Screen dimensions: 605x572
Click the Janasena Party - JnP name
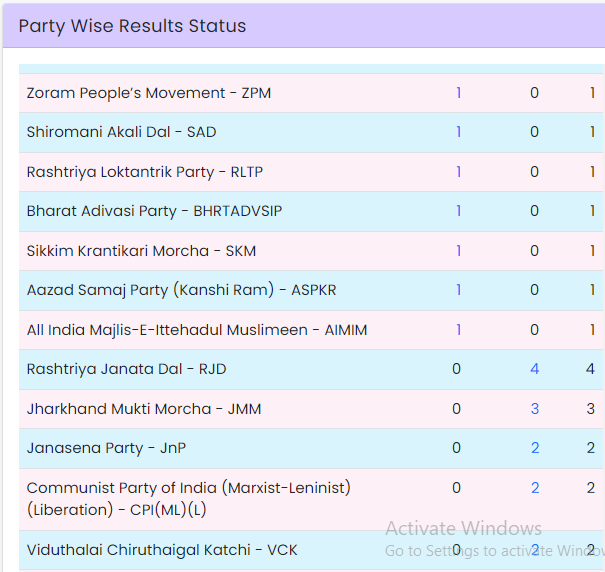(106, 448)
